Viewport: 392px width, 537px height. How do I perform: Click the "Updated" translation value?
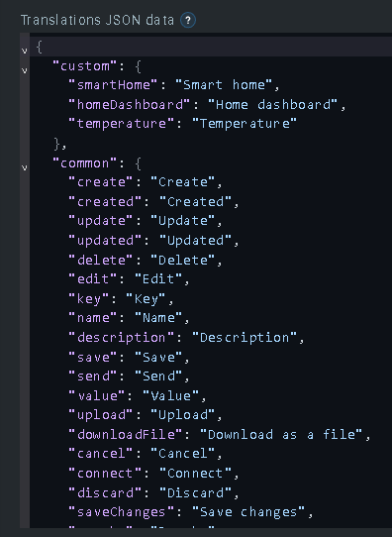pos(196,241)
